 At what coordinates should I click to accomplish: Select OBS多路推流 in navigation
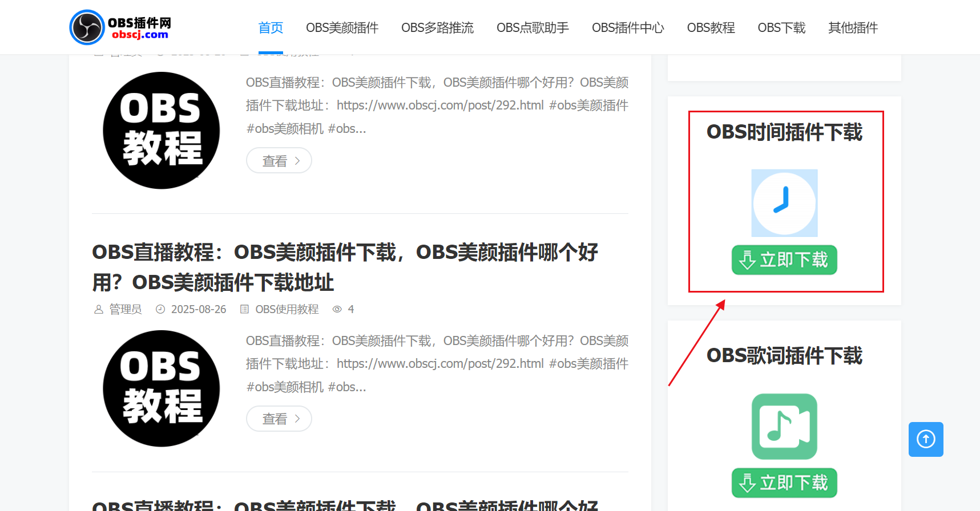[x=437, y=27]
